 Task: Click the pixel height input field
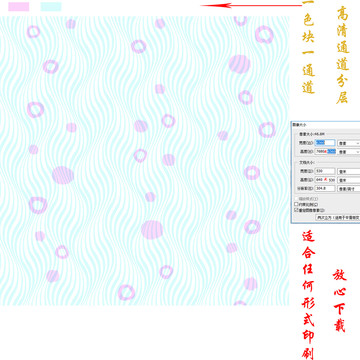point(325,151)
